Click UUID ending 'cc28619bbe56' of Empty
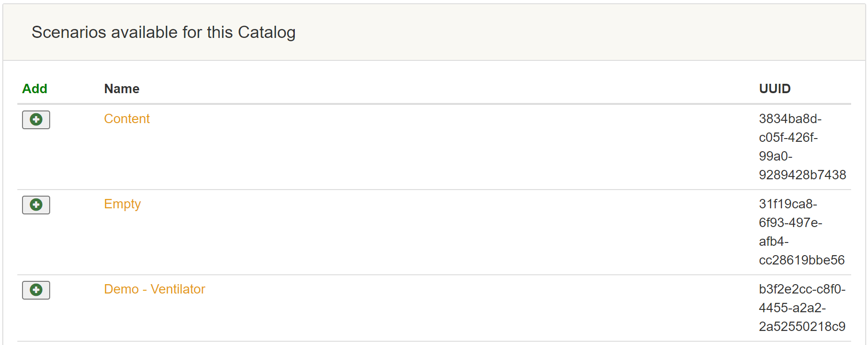Image resolution: width=868 pixels, height=345 pixels. pyautogui.click(x=801, y=260)
